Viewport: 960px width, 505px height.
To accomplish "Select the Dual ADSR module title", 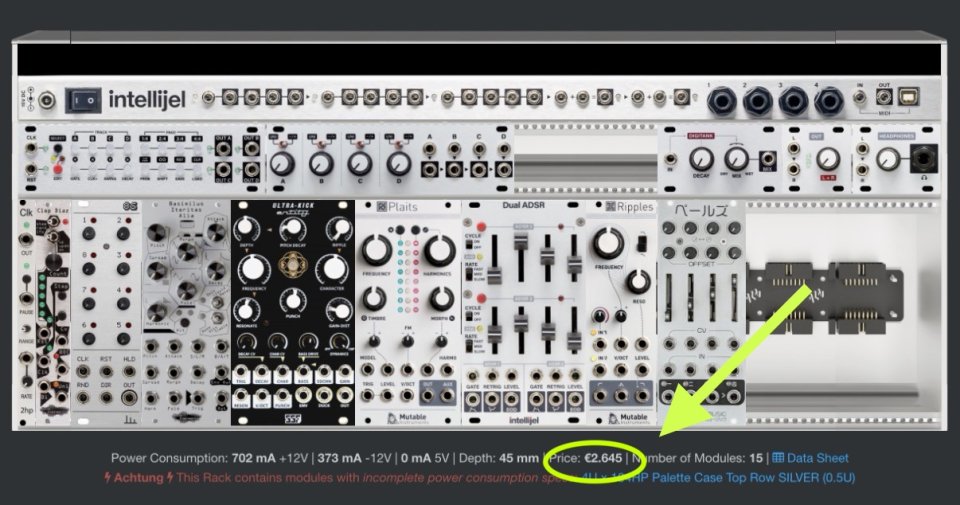I will click(x=523, y=205).
